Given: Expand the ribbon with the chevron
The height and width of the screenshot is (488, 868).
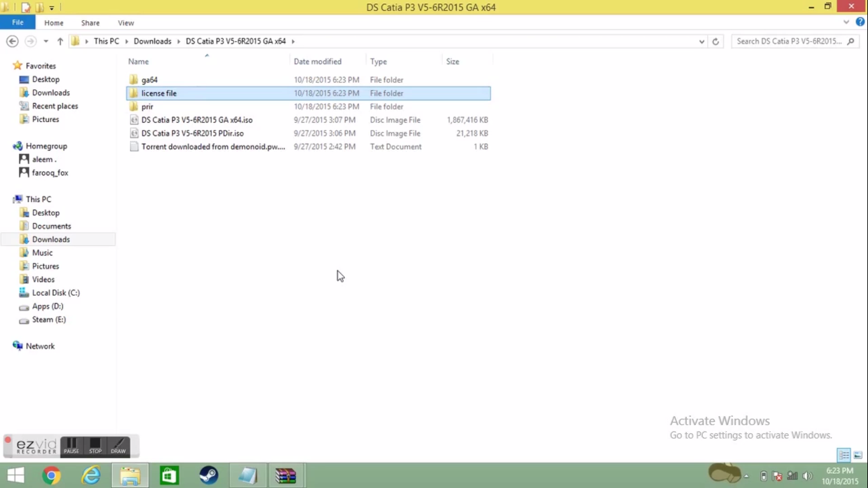Looking at the screenshot, I should click(x=846, y=22).
